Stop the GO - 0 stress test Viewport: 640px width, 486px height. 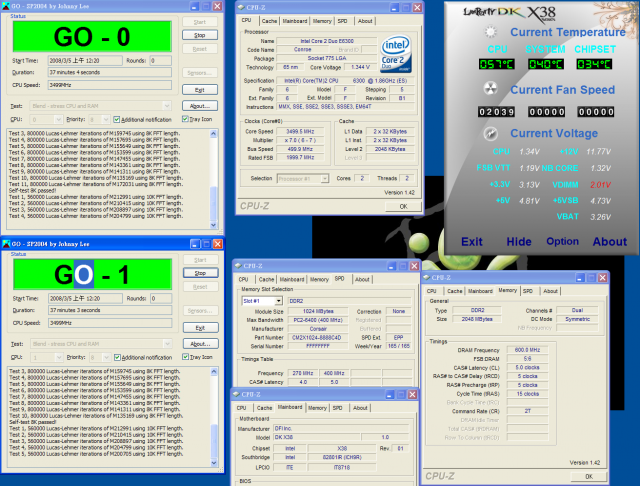point(200,35)
